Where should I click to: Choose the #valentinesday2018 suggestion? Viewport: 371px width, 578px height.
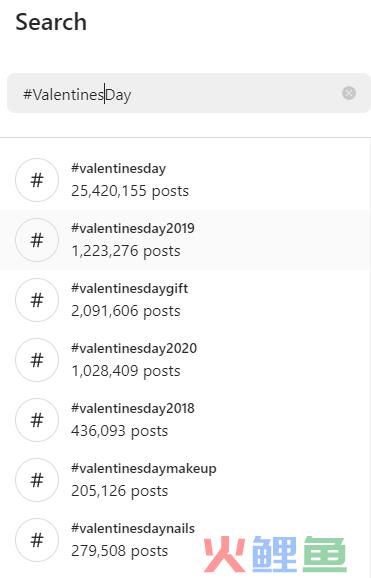(186, 420)
